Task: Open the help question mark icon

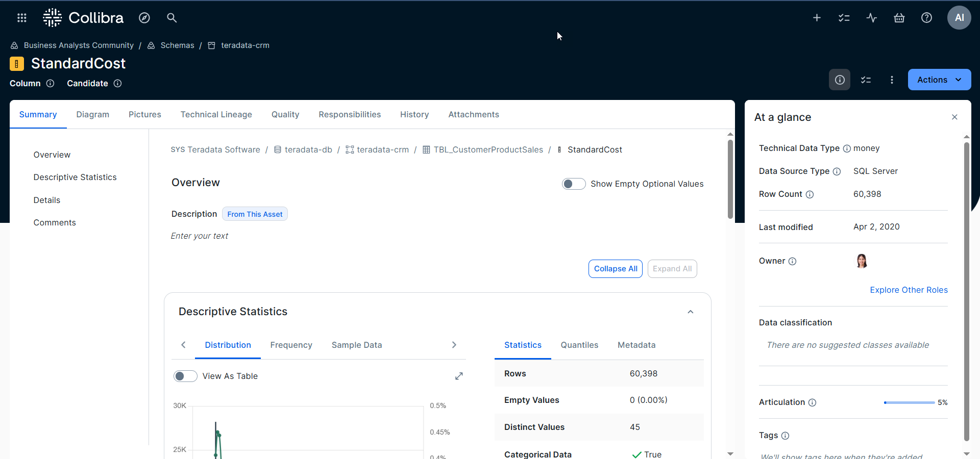Action: (926, 18)
